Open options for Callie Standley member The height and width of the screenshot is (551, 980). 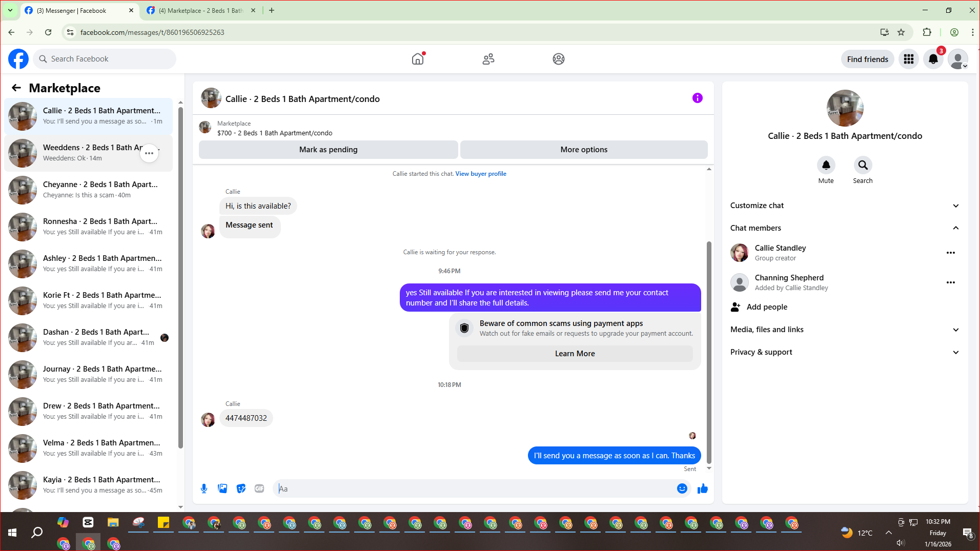tap(951, 253)
